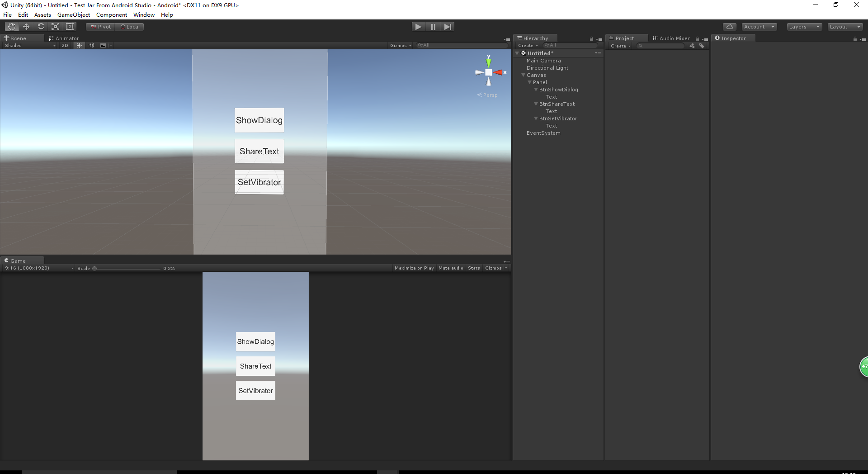Viewport: 868px width, 474px height.
Task: Open the Cloud services panel
Action: point(729,27)
